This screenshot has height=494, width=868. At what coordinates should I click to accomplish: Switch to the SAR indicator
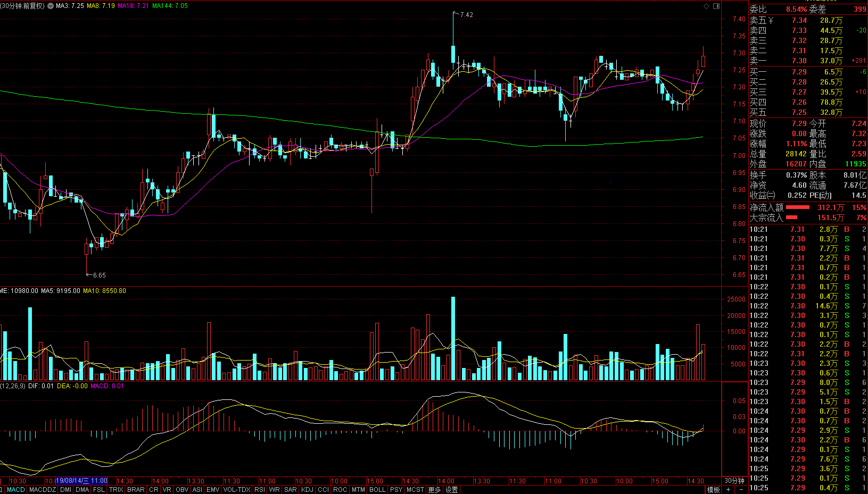291,489
